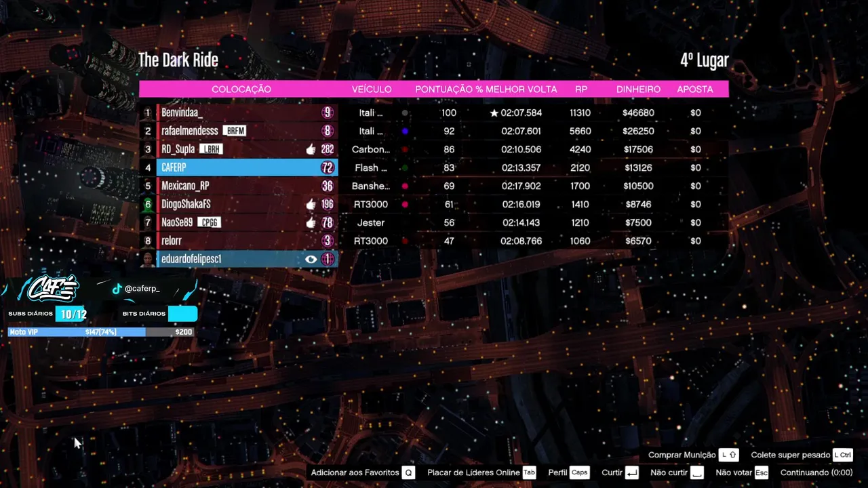Open Placar de Líderes Online
The image size is (868, 488).
click(473, 472)
